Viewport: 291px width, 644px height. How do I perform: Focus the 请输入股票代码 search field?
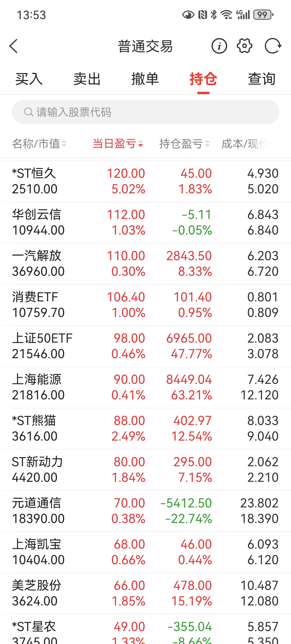pyautogui.click(x=150, y=112)
